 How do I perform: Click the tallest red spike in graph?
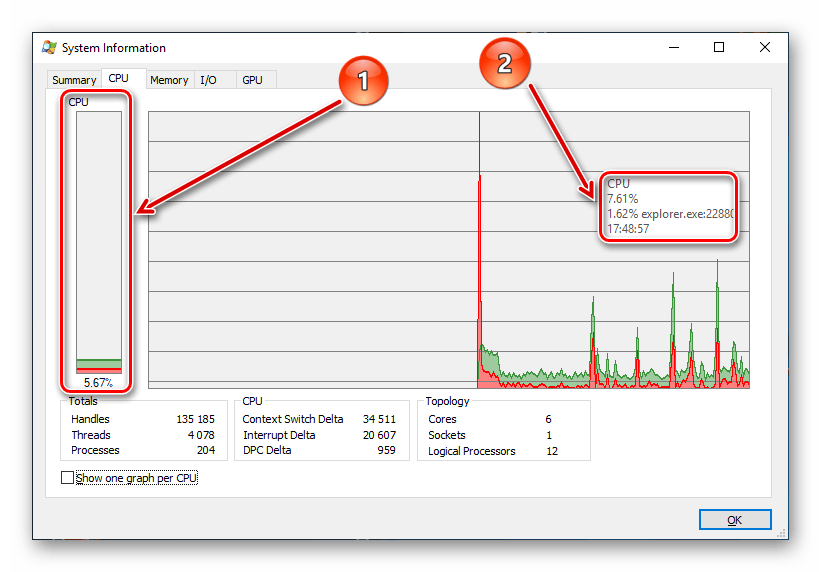(x=480, y=260)
